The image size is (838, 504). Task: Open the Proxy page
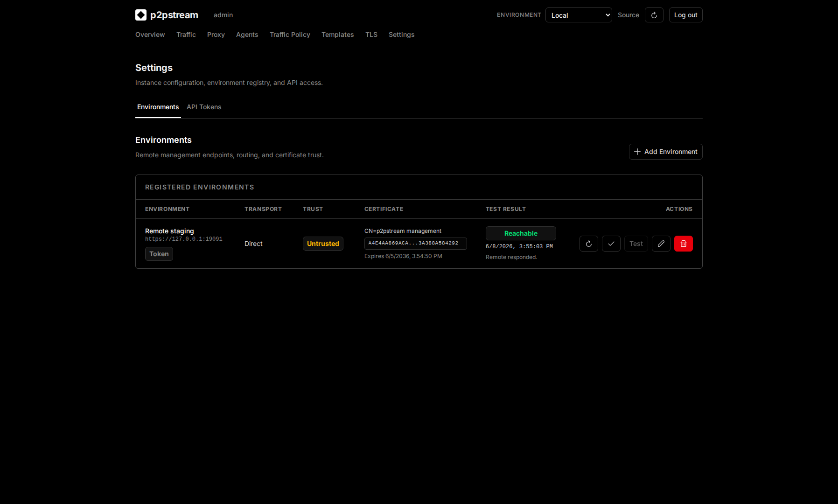pos(216,35)
